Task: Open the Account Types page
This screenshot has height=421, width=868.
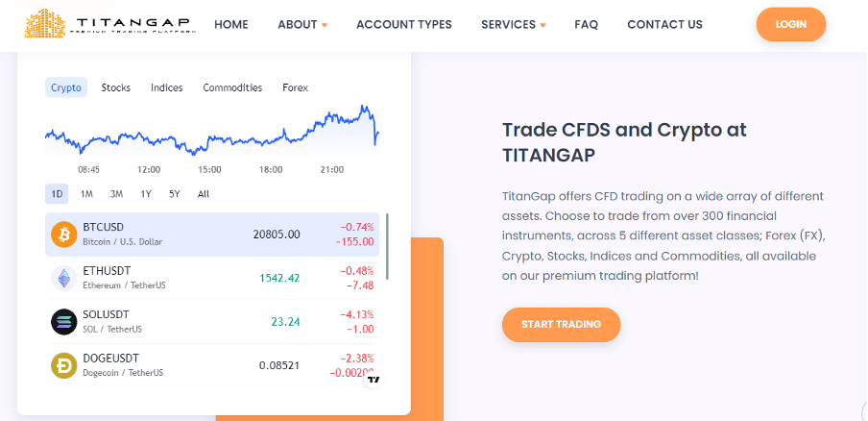Action: 404,24
